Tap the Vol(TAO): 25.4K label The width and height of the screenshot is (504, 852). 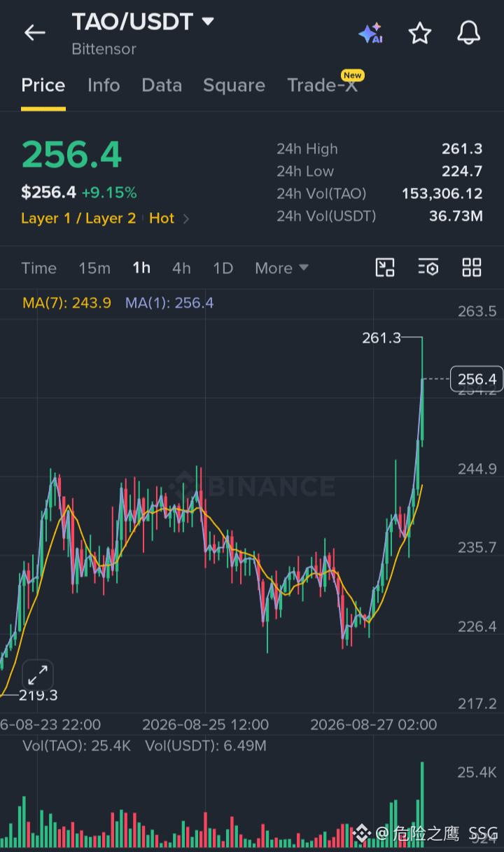tap(77, 745)
